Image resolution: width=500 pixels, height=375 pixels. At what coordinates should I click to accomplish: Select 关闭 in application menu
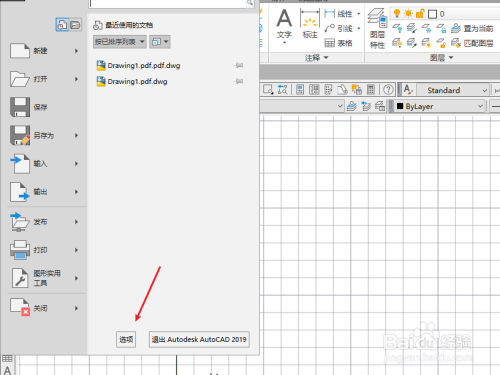[44, 308]
